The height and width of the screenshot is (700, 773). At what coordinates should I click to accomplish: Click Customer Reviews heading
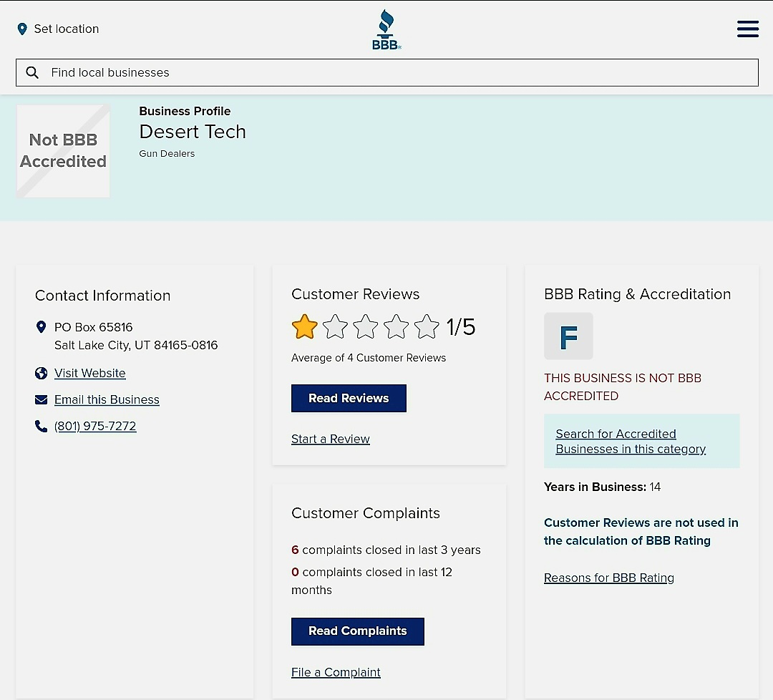pyautogui.click(x=356, y=294)
